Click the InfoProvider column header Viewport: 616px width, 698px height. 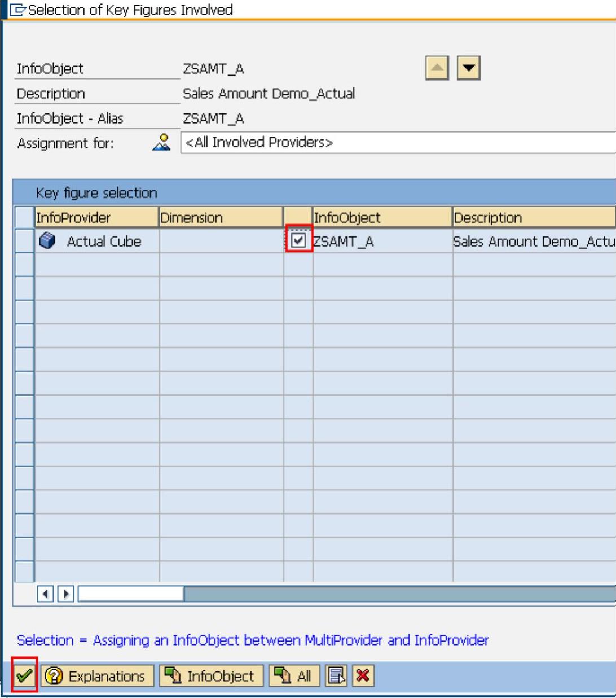(x=96, y=218)
